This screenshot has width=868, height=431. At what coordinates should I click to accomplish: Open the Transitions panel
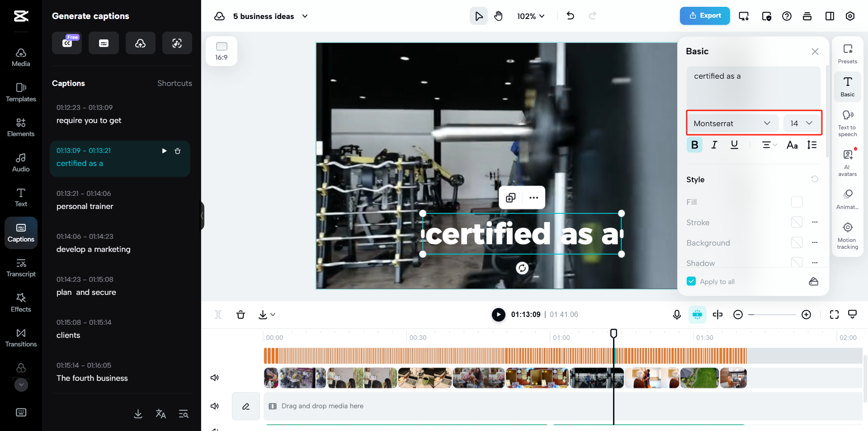click(21, 338)
